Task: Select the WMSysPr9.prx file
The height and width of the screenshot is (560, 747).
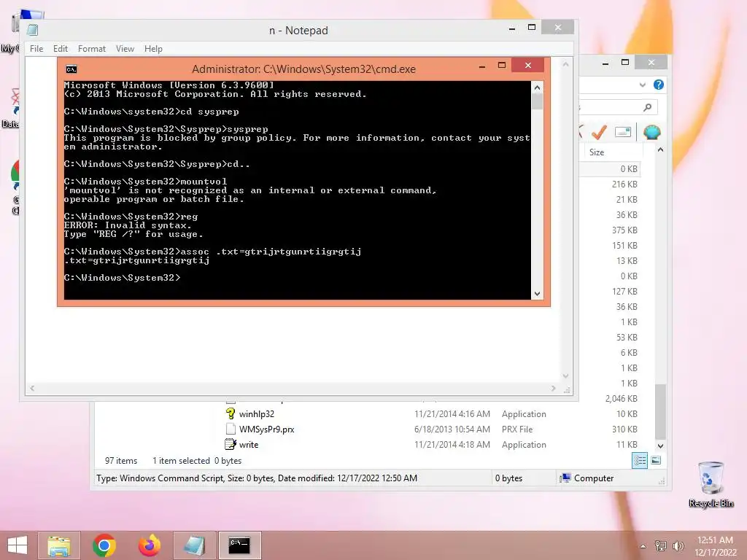Action: tap(267, 429)
